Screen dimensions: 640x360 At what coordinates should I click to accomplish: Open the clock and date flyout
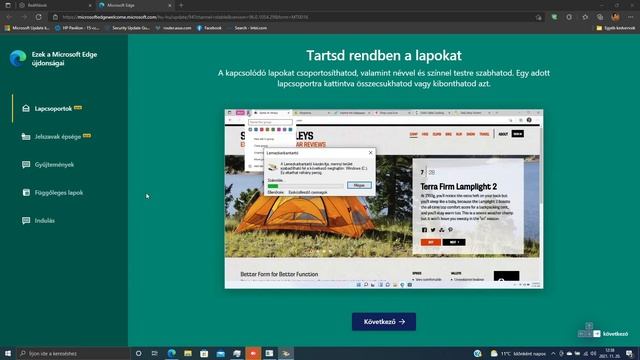(x=611, y=353)
